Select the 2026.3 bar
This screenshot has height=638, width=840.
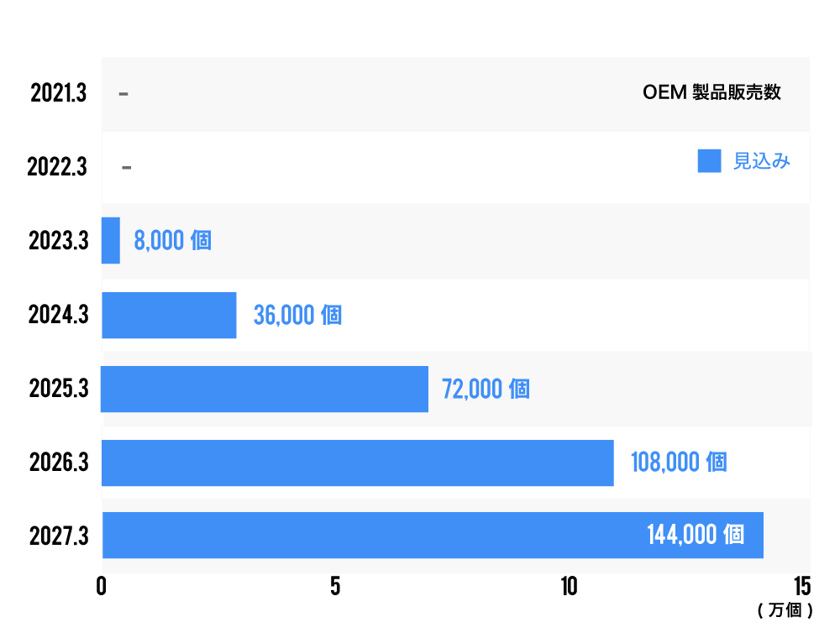pos(357,463)
